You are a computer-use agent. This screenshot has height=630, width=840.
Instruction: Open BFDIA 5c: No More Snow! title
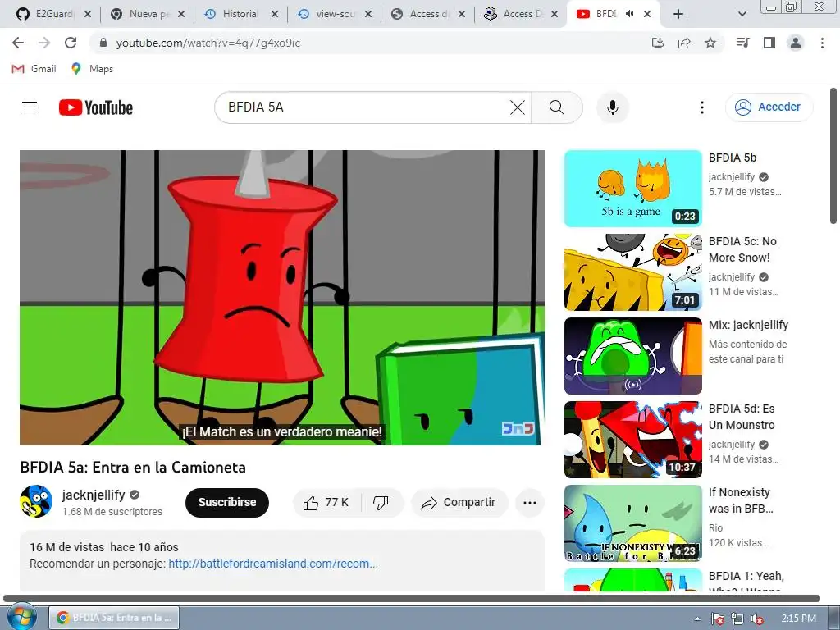pos(742,249)
